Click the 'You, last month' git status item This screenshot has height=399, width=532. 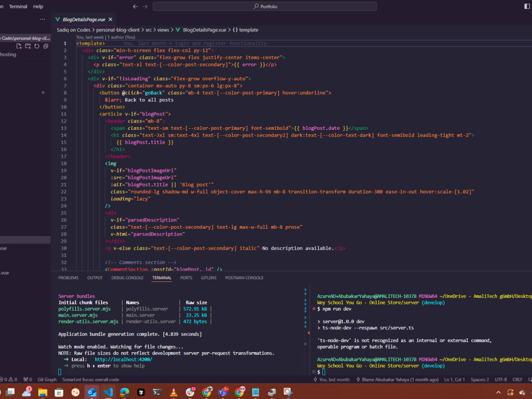pyautogui.click(x=331, y=380)
